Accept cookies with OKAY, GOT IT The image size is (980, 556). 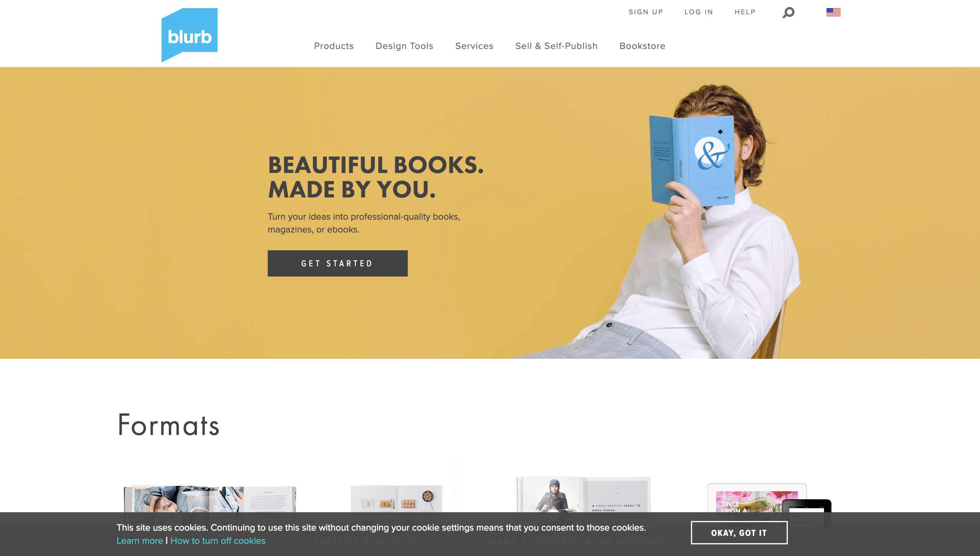pos(739,533)
